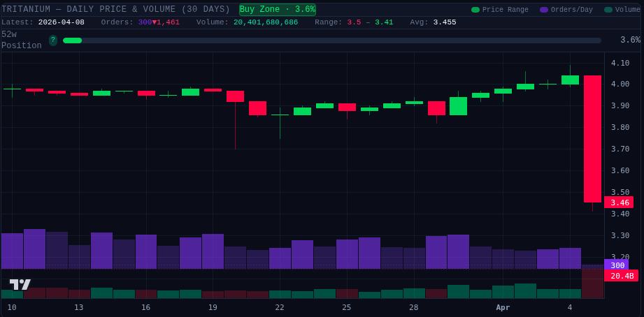Screen dimensions: 644x317
Task: Click the 4.10 price level on axis
Action: pos(620,63)
